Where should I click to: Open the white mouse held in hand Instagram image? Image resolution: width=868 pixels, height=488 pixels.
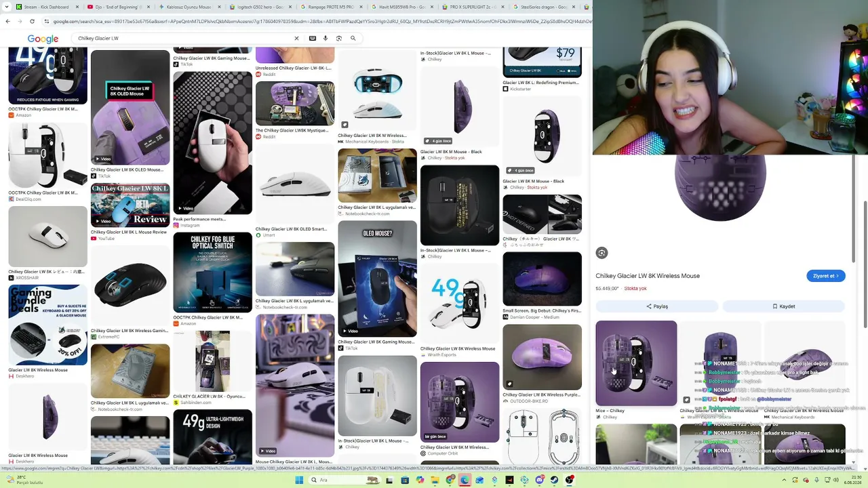click(x=212, y=142)
